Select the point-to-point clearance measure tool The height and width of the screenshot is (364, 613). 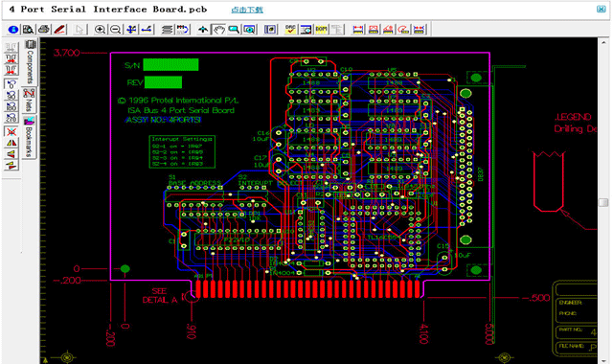[419, 30]
